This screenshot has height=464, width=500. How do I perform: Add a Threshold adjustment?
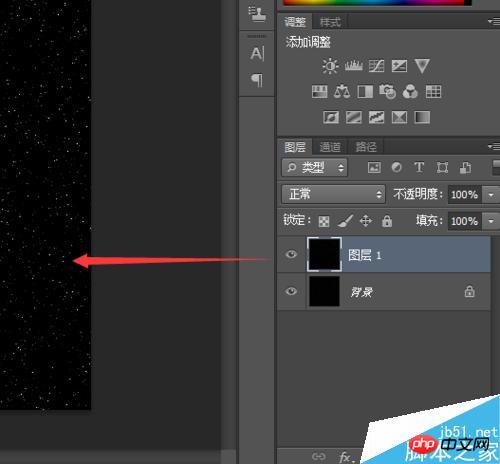[x=376, y=117]
